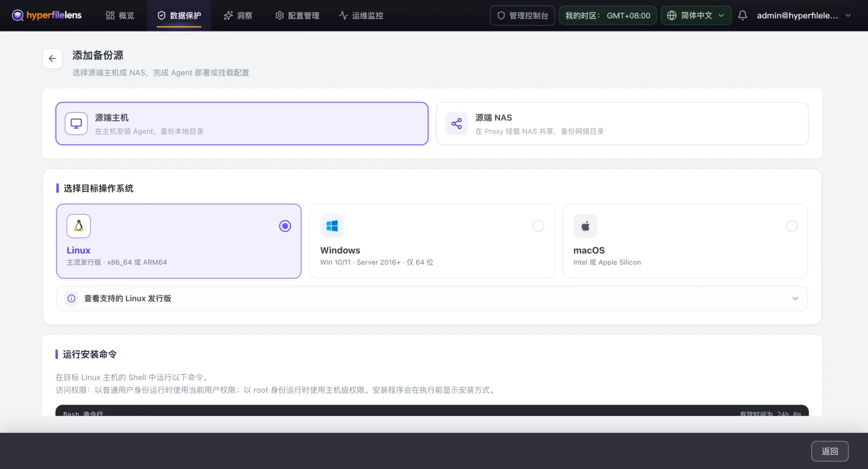Choose the 源端主机 source card
The width and height of the screenshot is (868, 469).
[242, 124]
